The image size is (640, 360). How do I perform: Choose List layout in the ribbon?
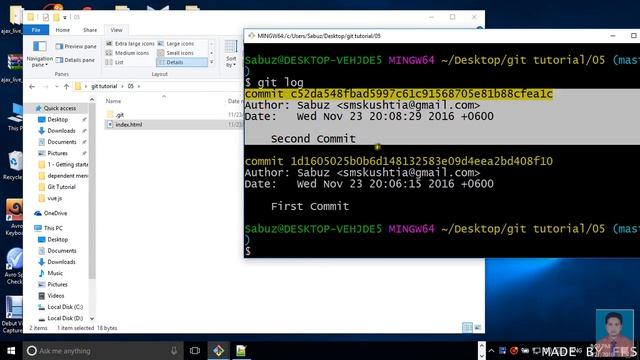click(x=115, y=62)
